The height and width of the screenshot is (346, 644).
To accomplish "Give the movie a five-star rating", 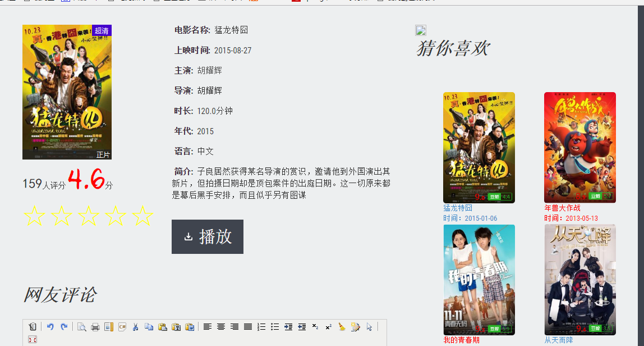I will tap(142, 216).
